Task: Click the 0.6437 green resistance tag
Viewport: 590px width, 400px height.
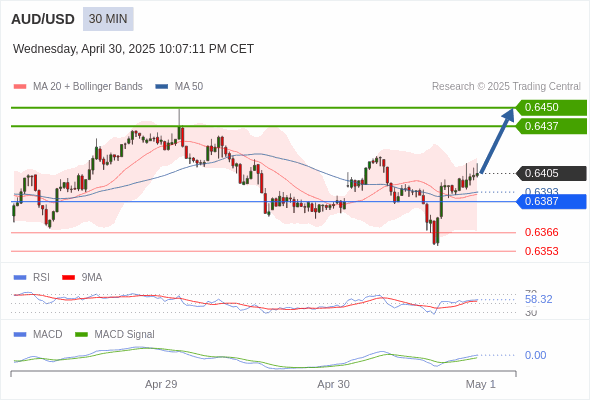Action: (551, 126)
